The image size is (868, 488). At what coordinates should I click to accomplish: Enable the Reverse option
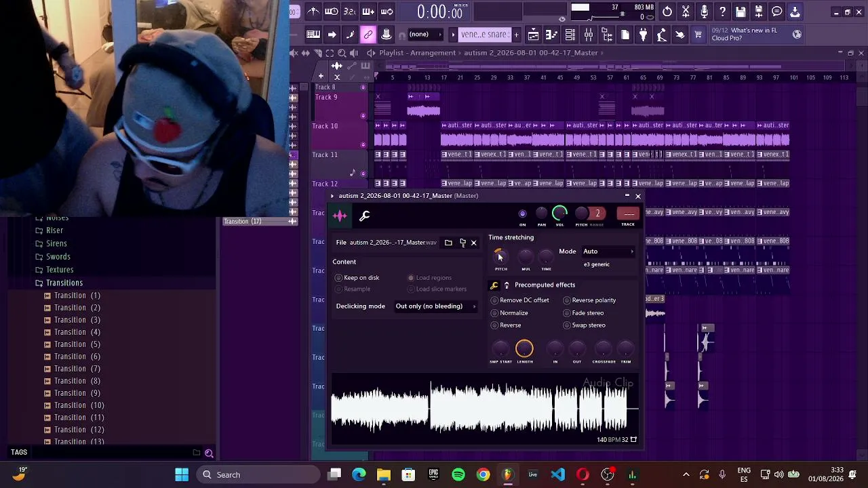pyautogui.click(x=506, y=325)
